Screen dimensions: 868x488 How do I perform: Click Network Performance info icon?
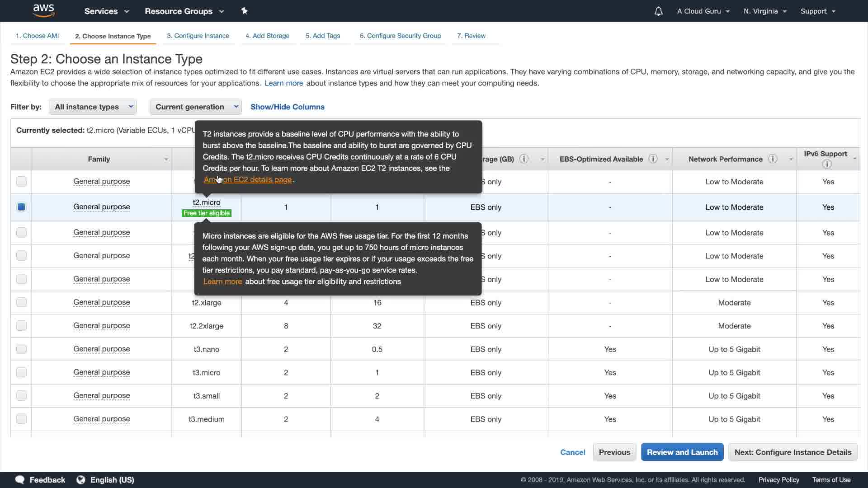[x=773, y=159]
